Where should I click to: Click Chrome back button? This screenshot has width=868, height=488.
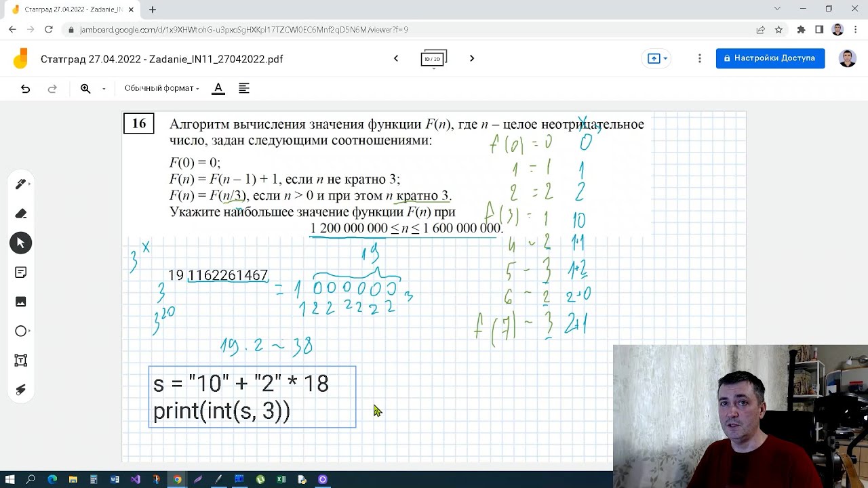[x=12, y=30]
